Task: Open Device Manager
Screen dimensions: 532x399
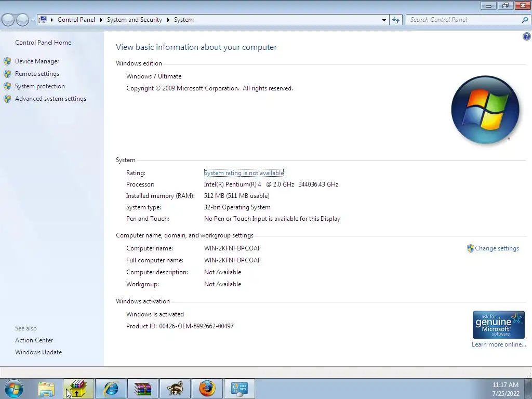Action: tap(37, 61)
